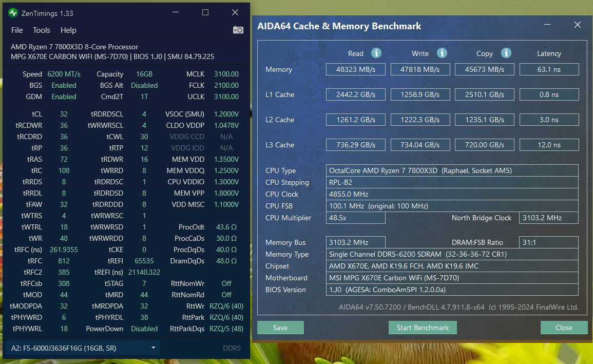This screenshot has height=364, width=593.
Task: Click the Memory Bus 3103.2 MHz field
Action: click(355, 242)
